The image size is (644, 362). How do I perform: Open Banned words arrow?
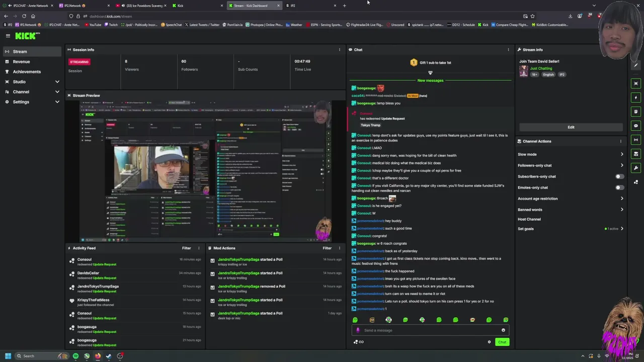622,210
